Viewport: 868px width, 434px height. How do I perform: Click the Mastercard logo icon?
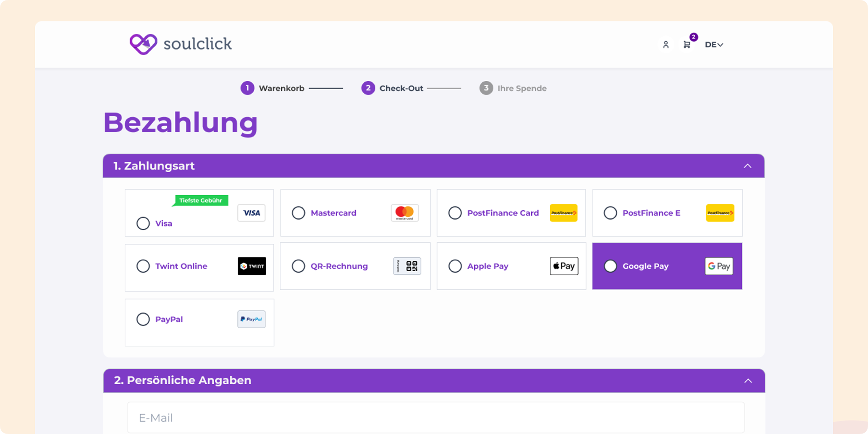[x=405, y=213]
